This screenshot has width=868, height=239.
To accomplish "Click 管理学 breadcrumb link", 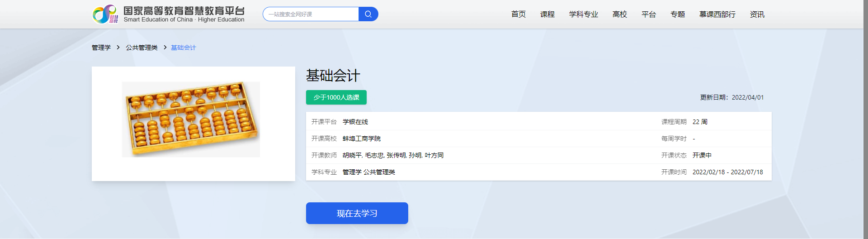I will 101,48.
